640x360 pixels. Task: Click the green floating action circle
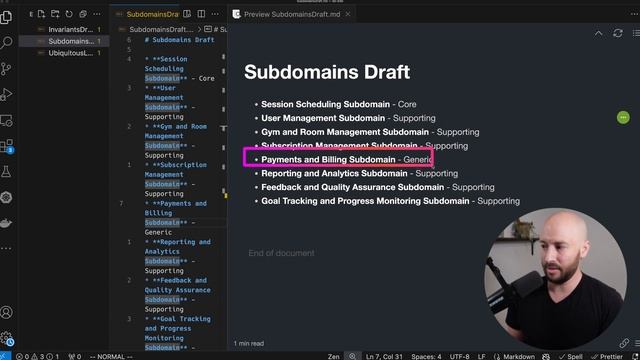(x=623, y=118)
